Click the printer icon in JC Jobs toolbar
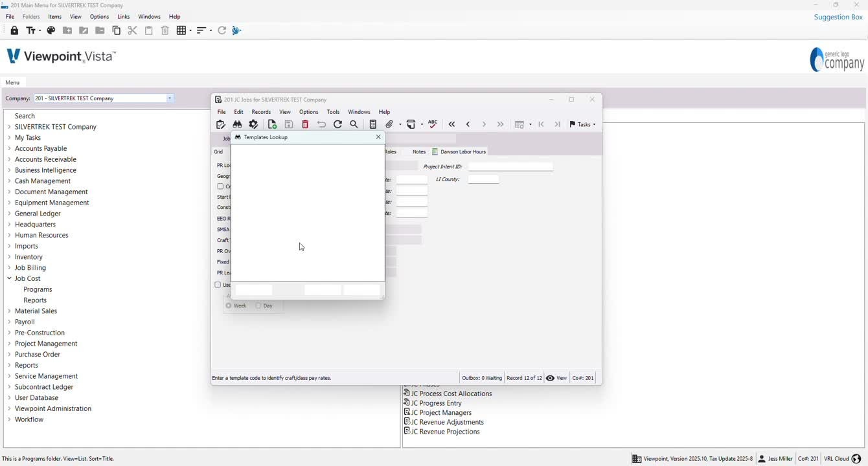The image size is (868, 466). click(x=411, y=124)
